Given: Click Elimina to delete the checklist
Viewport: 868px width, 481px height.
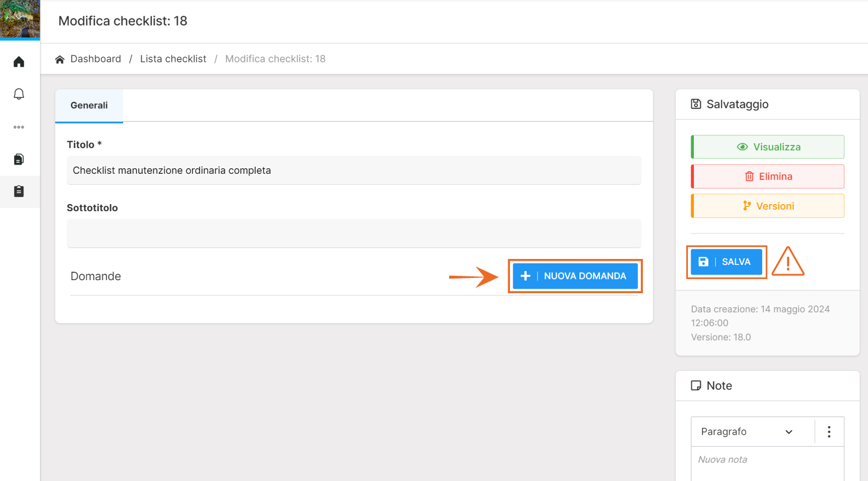Looking at the screenshot, I should pyautogui.click(x=768, y=176).
